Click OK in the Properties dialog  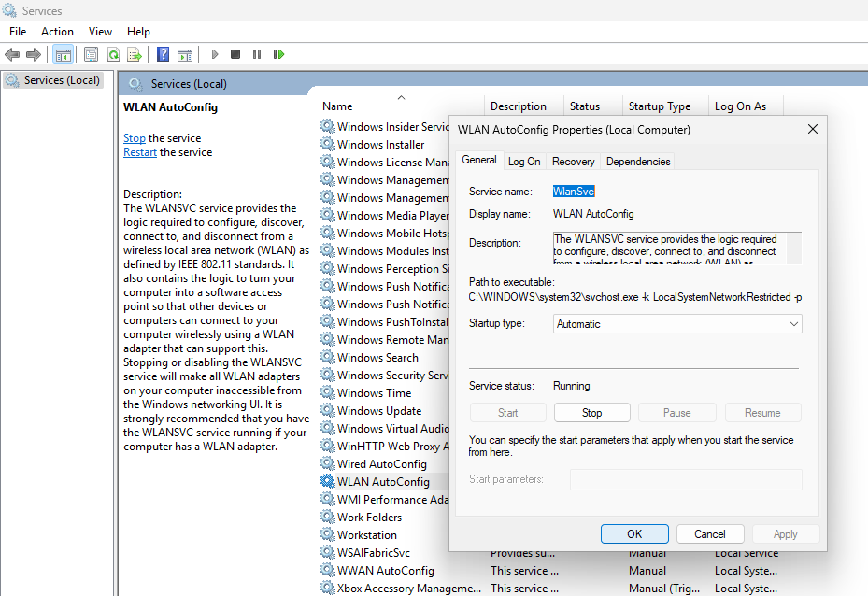click(x=634, y=534)
